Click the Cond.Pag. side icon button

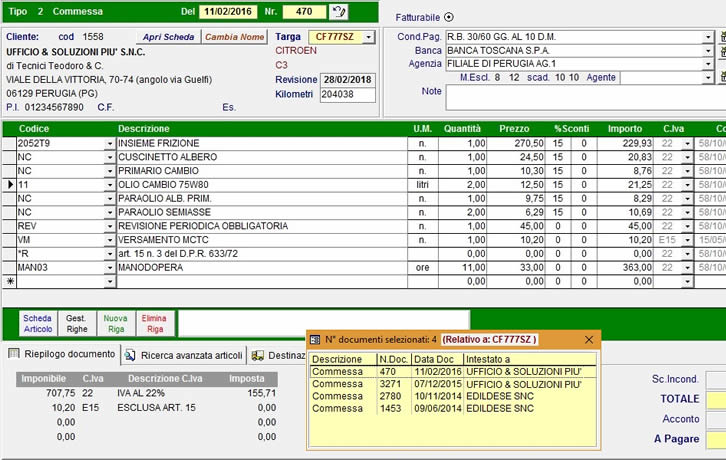point(722,37)
